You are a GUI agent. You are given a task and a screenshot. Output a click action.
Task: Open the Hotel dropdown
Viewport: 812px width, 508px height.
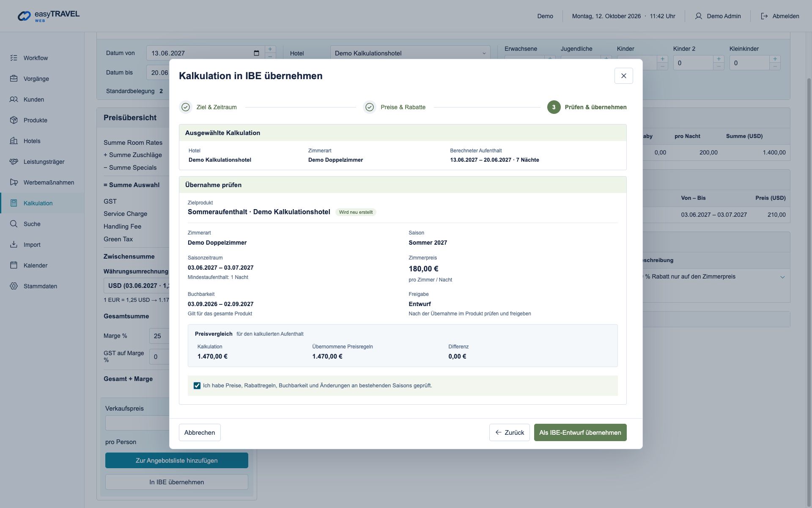click(410, 53)
